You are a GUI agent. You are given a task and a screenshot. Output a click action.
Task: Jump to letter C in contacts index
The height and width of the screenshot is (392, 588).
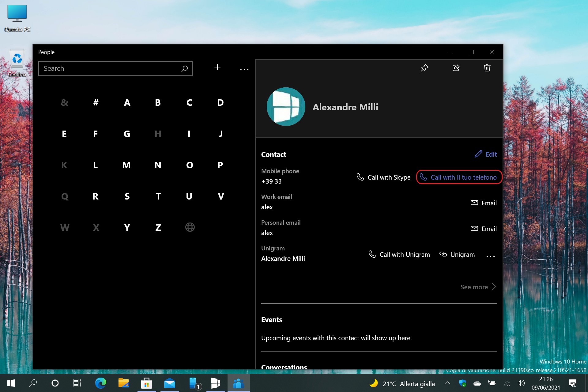click(x=189, y=102)
